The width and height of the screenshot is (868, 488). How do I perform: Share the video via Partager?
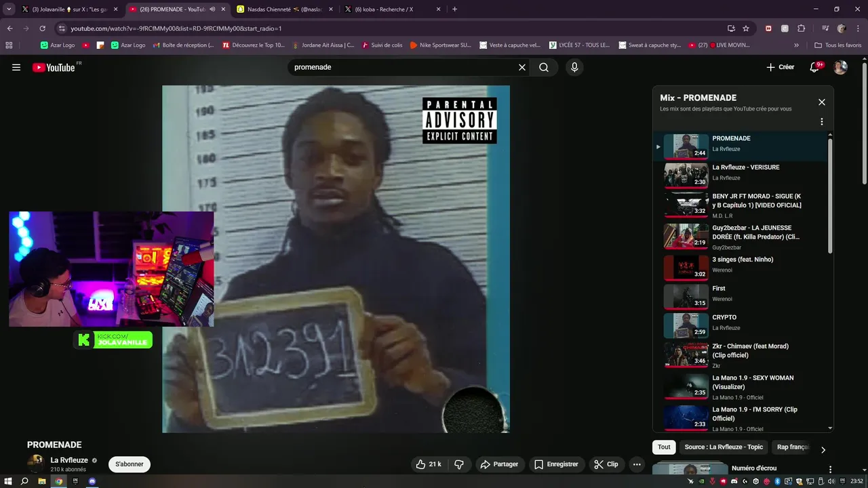pos(499,464)
